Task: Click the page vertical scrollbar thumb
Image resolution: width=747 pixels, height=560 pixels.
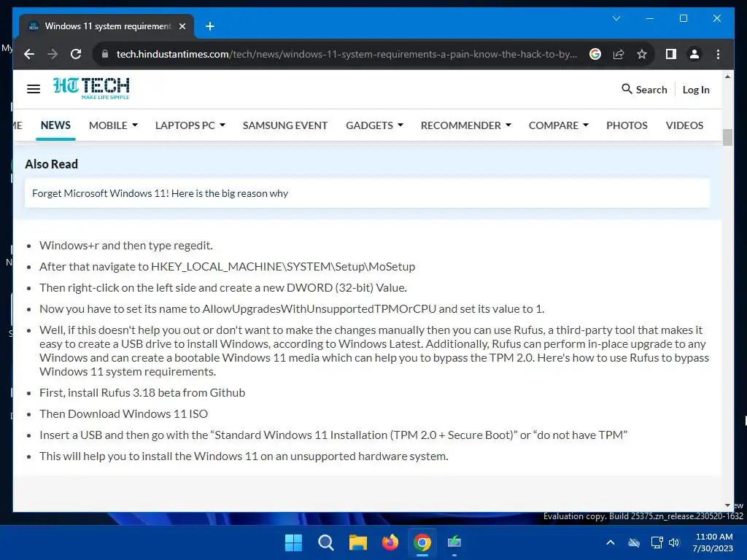Action: [x=727, y=137]
